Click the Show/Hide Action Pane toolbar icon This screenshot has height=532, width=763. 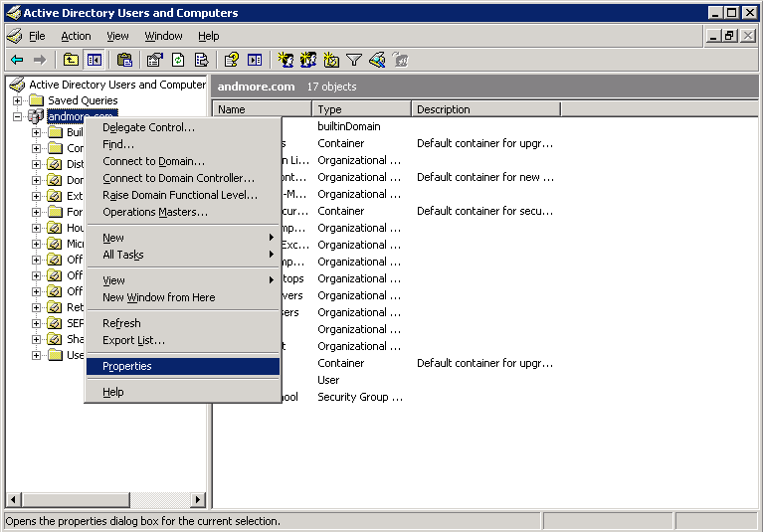(255, 60)
